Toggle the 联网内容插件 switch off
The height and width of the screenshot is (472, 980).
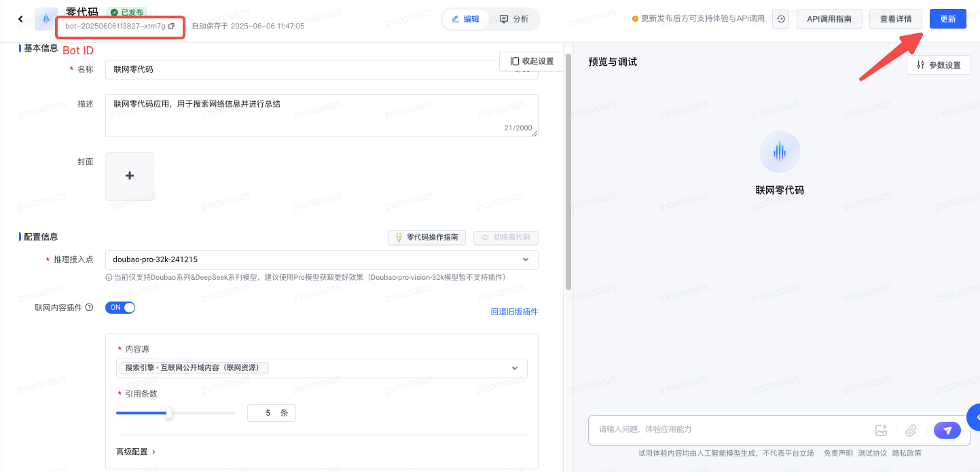pyautogui.click(x=120, y=308)
